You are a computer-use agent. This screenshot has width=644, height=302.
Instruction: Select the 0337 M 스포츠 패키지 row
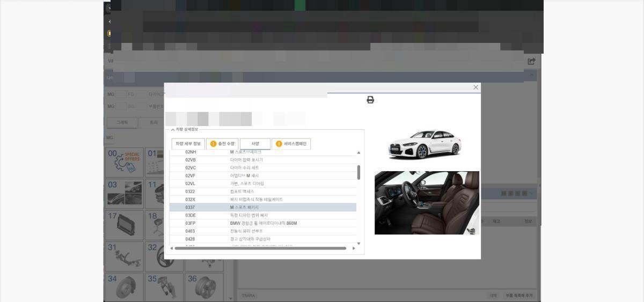(262, 207)
